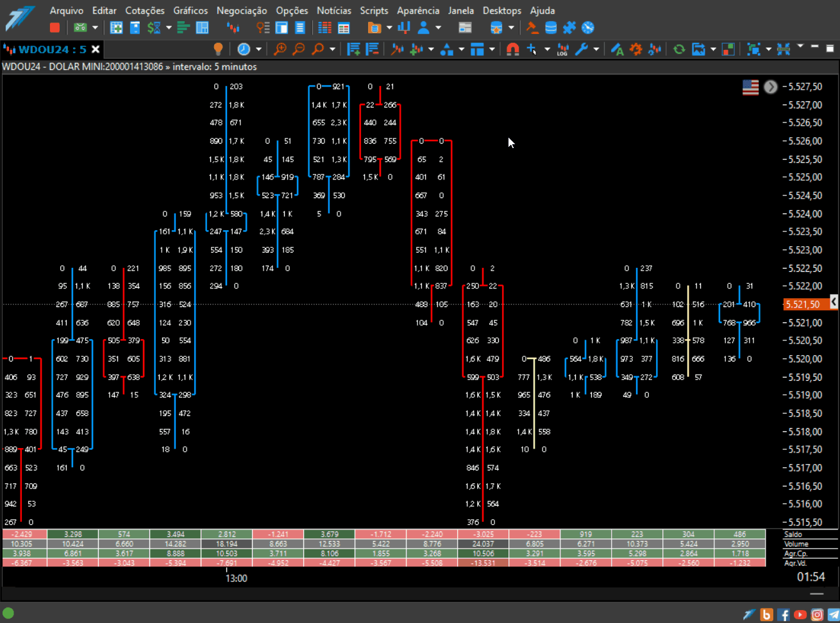The height and width of the screenshot is (623, 840).
Task: Open dropdown arrow beside the person icon
Action: click(x=438, y=28)
